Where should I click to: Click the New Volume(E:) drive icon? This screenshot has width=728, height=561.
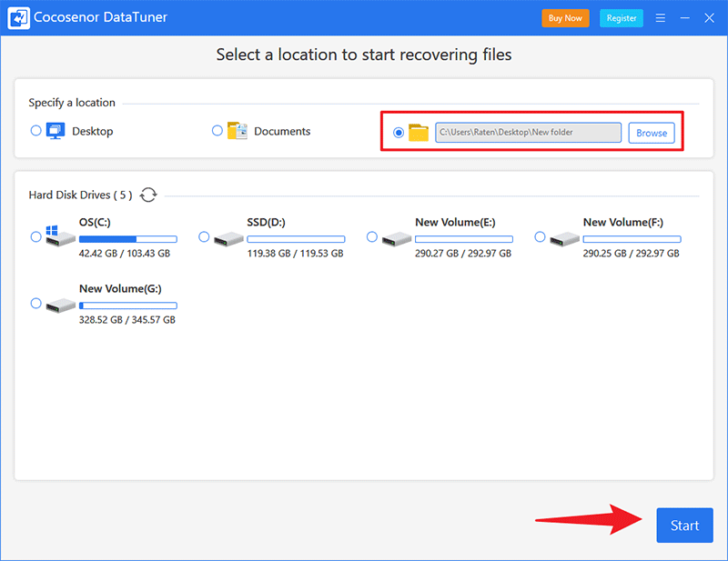point(397,239)
